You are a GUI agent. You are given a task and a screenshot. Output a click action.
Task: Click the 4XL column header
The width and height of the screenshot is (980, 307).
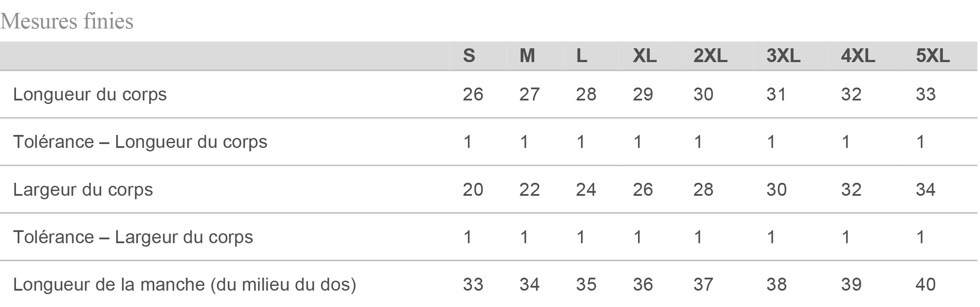coord(858,56)
